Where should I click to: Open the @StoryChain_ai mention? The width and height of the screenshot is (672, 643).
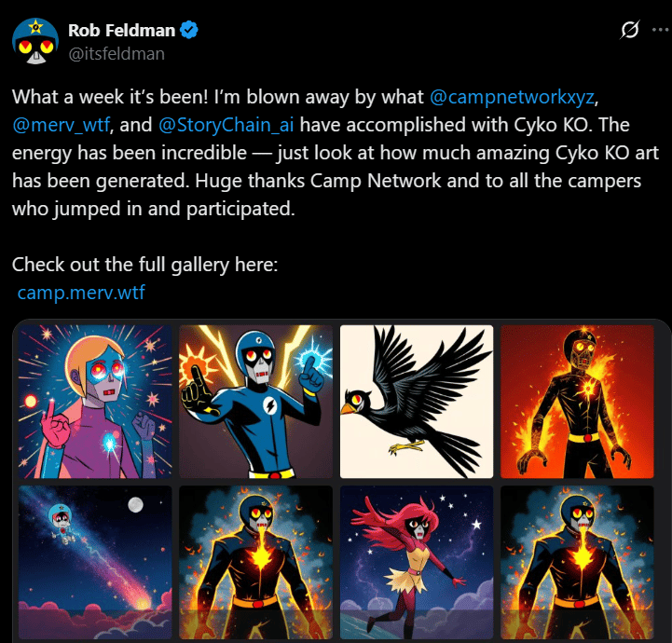coord(226,125)
